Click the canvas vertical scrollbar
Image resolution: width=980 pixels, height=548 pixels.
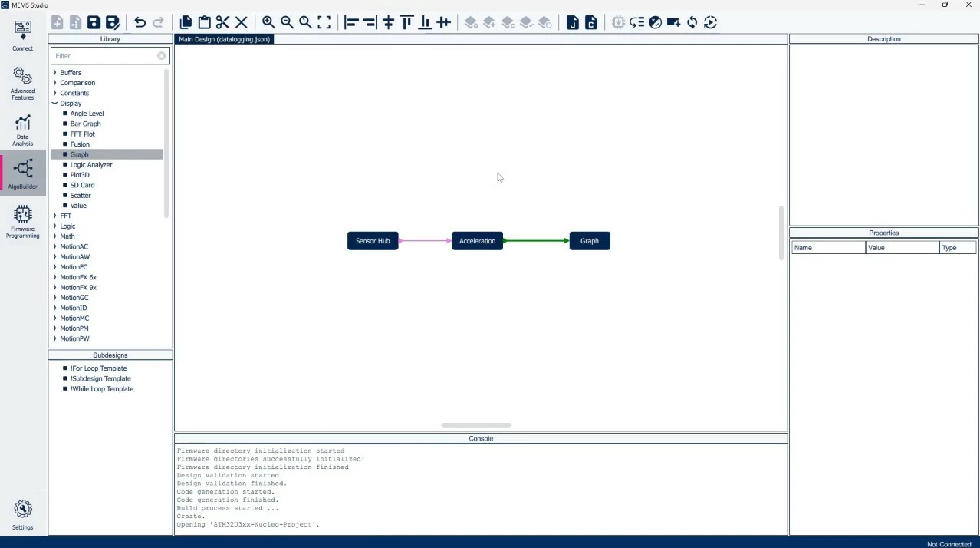coord(781,233)
